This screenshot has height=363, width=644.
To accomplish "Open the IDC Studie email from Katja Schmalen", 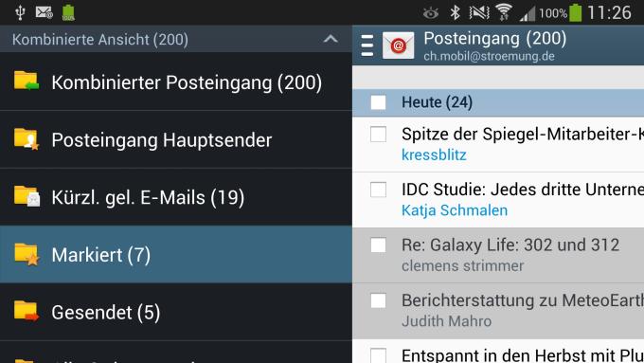I will (x=498, y=200).
